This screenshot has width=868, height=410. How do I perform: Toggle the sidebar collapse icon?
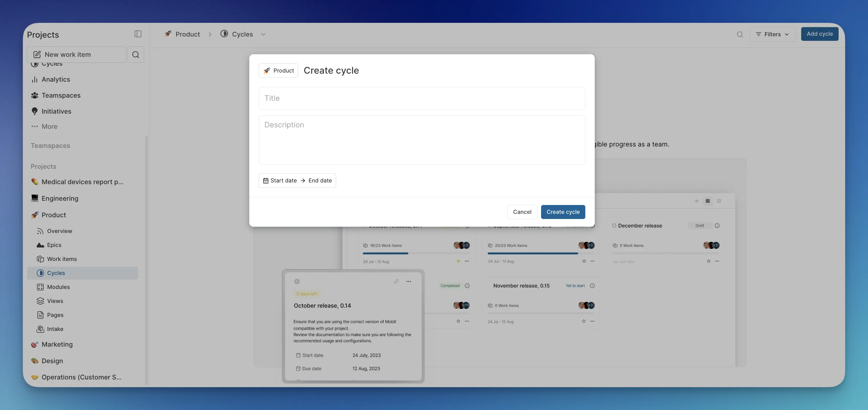(138, 34)
